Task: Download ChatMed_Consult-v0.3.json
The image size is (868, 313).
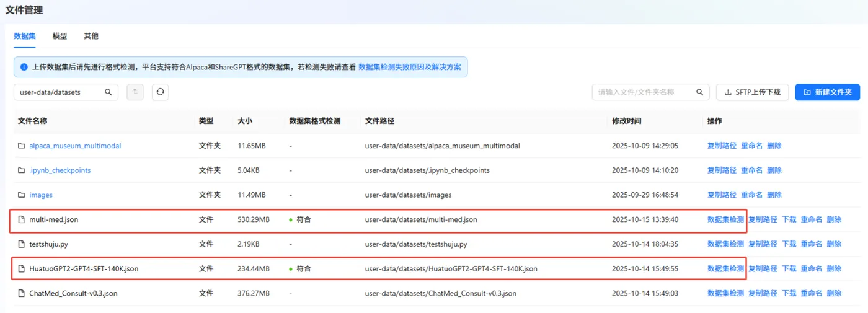Action: pyautogui.click(x=789, y=293)
